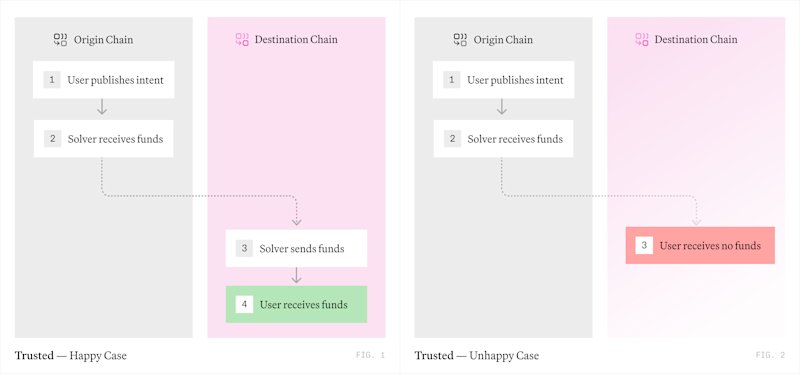The width and height of the screenshot is (800, 374).
Task: Click the FIG. 2 label
Action: click(x=770, y=356)
